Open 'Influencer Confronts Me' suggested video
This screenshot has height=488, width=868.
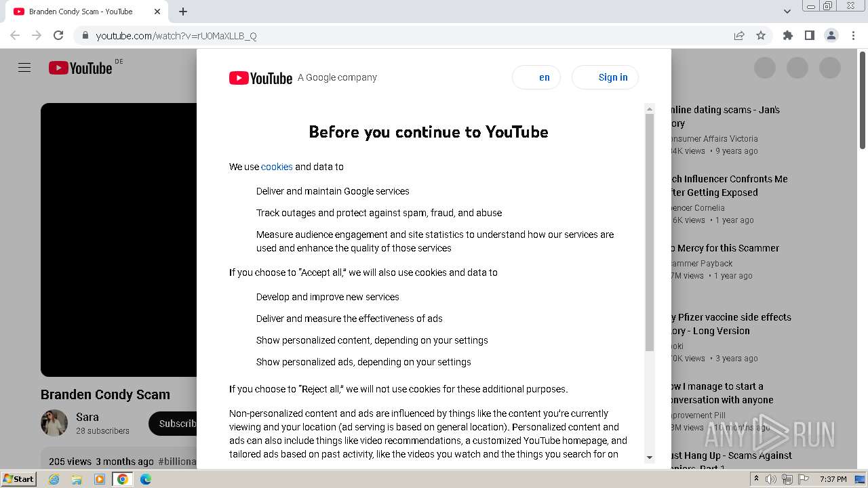[730, 186]
